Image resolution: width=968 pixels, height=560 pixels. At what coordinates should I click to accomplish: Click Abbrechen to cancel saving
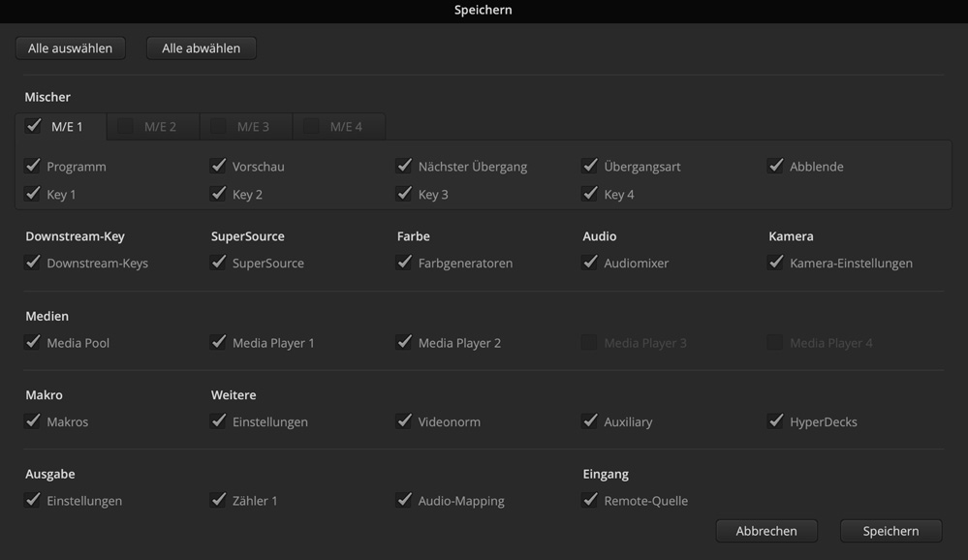[x=766, y=531]
